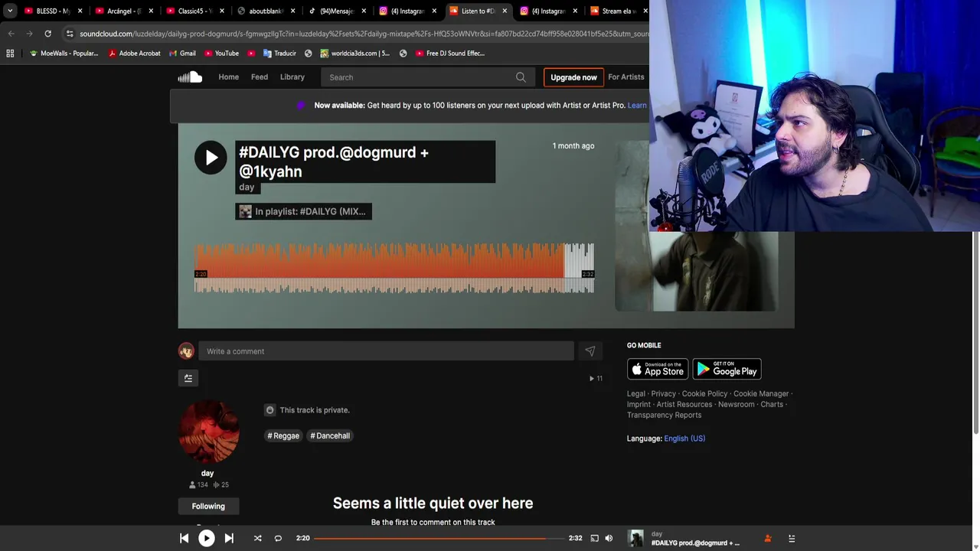Image resolution: width=980 pixels, height=551 pixels.
Task: Mute the volume in the player bar
Action: (x=609, y=538)
